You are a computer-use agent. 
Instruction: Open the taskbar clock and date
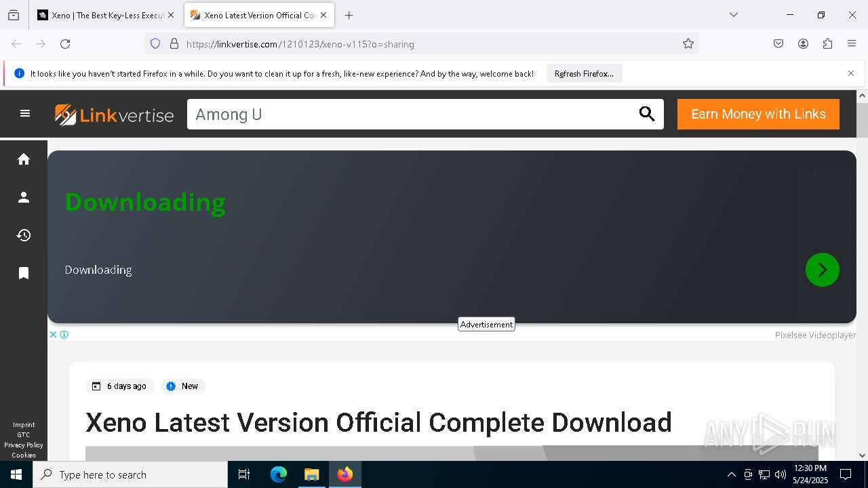pyautogui.click(x=810, y=474)
